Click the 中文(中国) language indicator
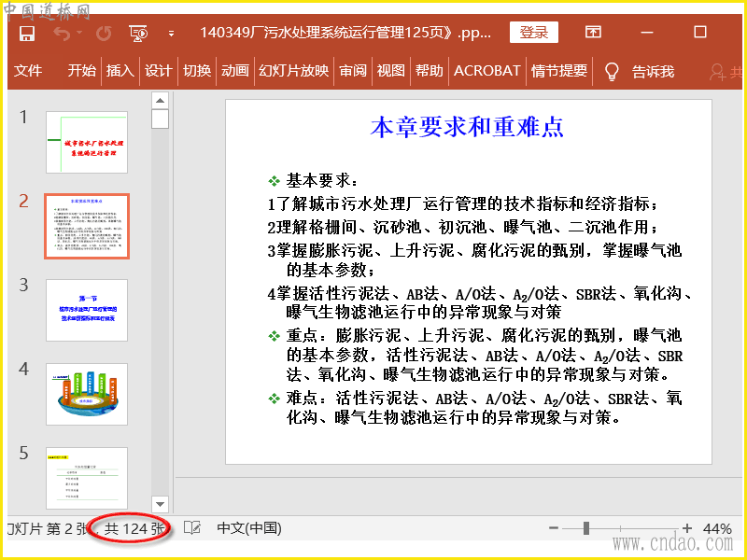The height and width of the screenshot is (560, 747). 249,528
